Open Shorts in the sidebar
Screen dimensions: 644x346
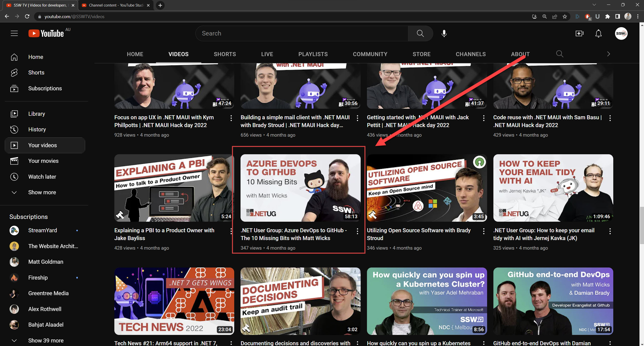(36, 72)
